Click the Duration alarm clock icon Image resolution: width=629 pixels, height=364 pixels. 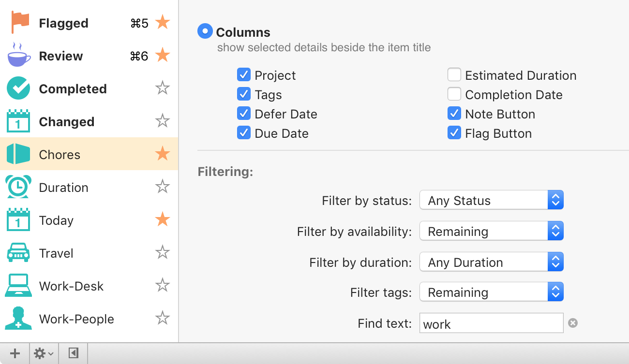[x=19, y=187]
